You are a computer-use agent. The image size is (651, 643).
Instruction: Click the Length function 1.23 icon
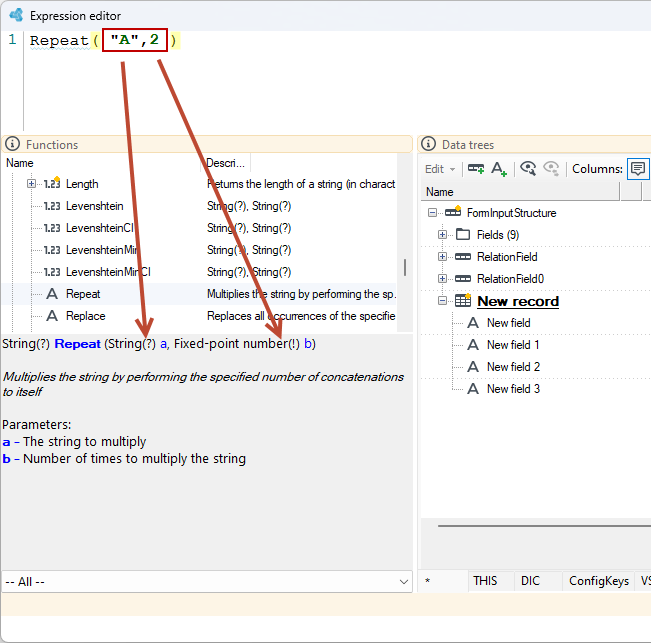(x=52, y=183)
